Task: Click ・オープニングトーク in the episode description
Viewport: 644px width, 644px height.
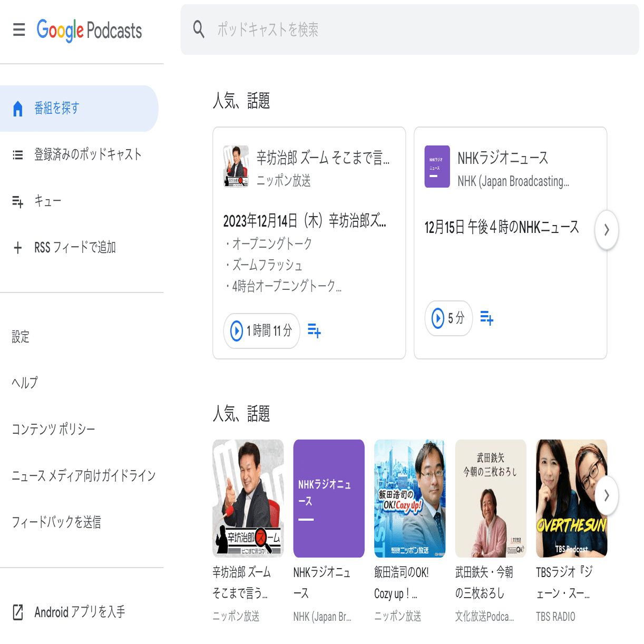Action: click(x=268, y=243)
